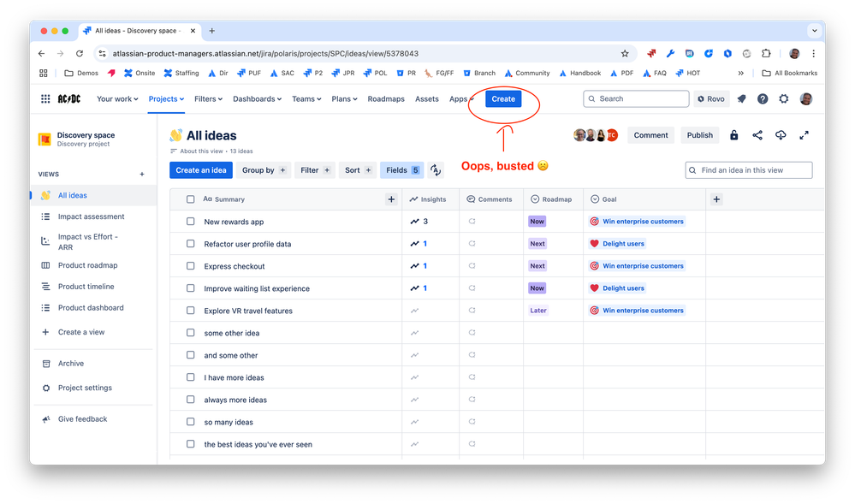Image resolution: width=855 pixels, height=504 pixels.
Task: Open the Impact assessment view
Action: [x=91, y=216]
